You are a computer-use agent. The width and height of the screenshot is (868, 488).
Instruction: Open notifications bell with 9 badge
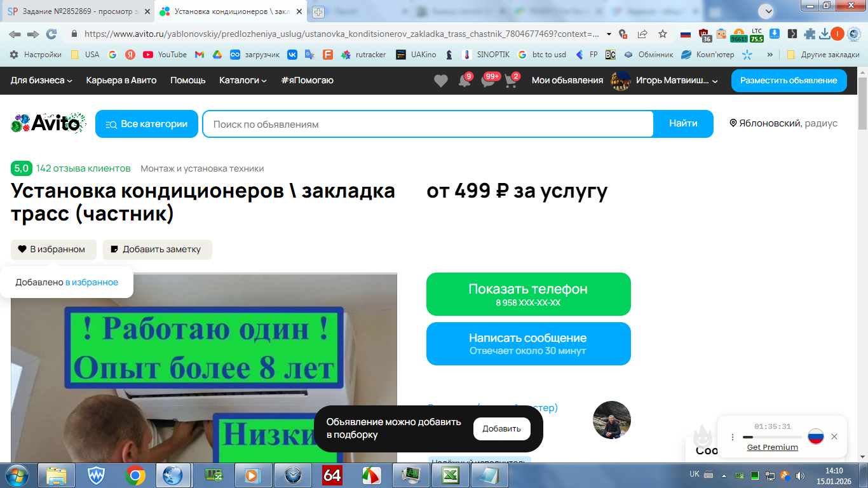pyautogui.click(x=465, y=80)
